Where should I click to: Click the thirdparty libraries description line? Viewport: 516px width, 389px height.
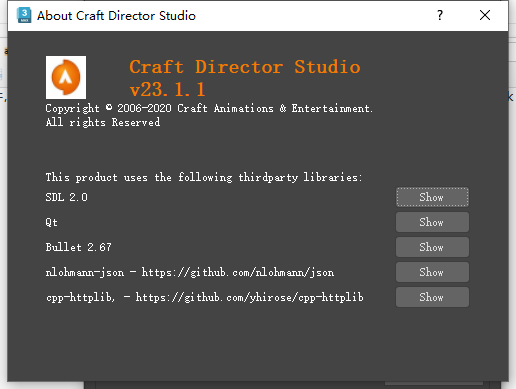204,177
